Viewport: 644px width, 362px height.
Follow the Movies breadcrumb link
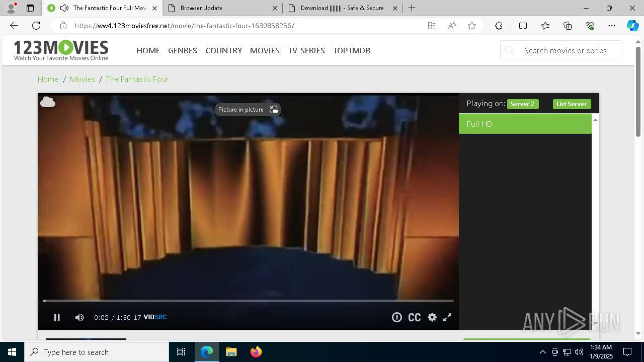pos(83,79)
